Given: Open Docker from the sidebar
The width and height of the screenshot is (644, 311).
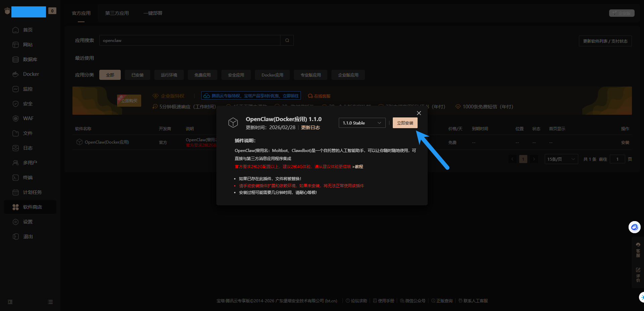Looking at the screenshot, I should 31,74.
